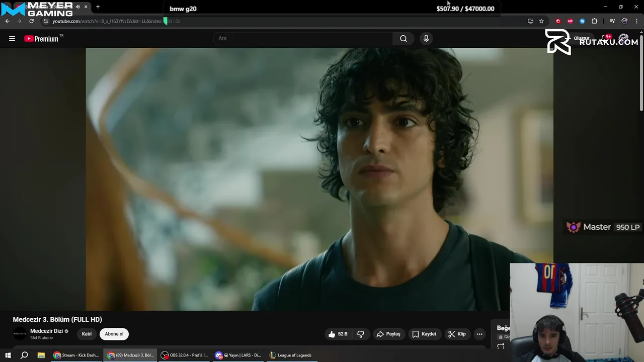The image size is (644, 362).
Task: Open the Shazam extension icon
Action: coord(582,21)
